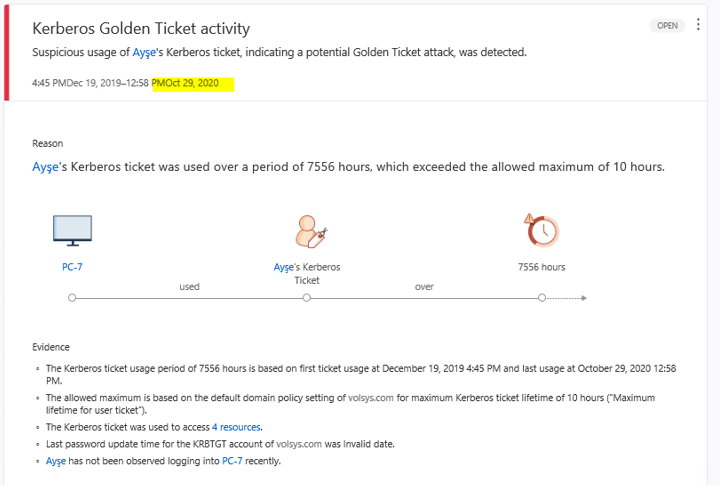This screenshot has height=485, width=720.
Task: Select the timeline node below 7556 hours
Action: coord(541,298)
